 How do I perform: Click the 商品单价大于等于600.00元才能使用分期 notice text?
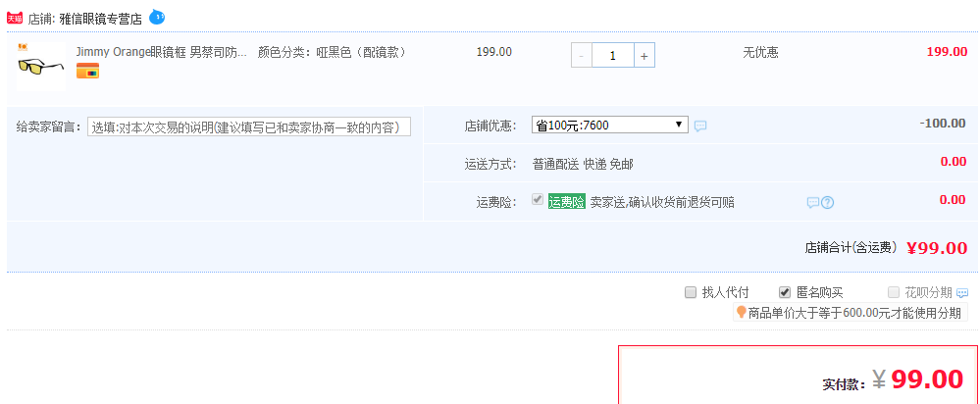click(x=855, y=313)
